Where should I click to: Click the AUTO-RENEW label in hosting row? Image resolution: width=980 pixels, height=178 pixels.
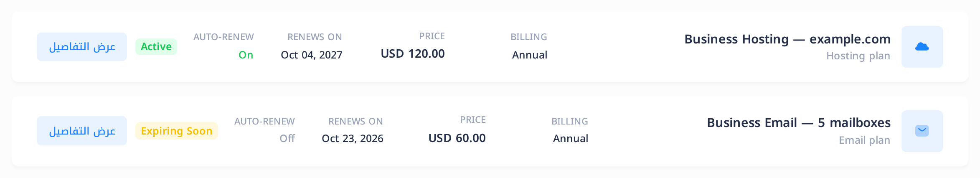pos(223,37)
